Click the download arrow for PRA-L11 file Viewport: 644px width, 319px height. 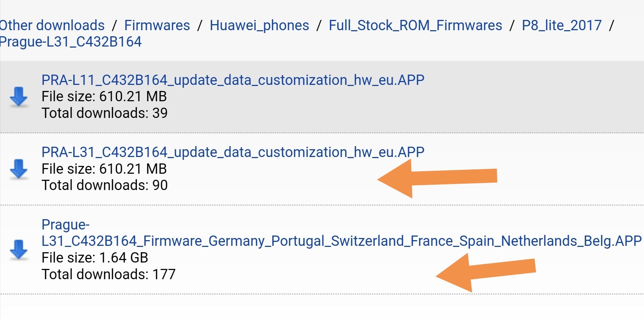click(19, 97)
